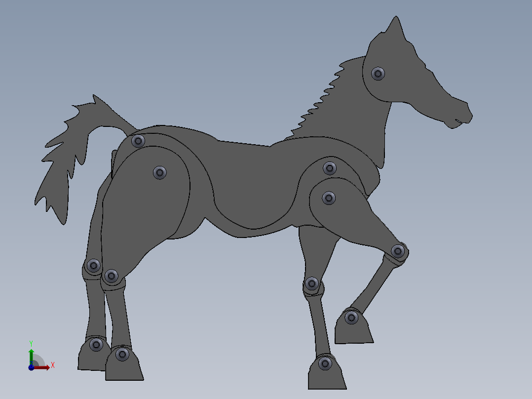Select the screw on the horse's head
The height and width of the screenshot is (399, 532).
pos(378,74)
